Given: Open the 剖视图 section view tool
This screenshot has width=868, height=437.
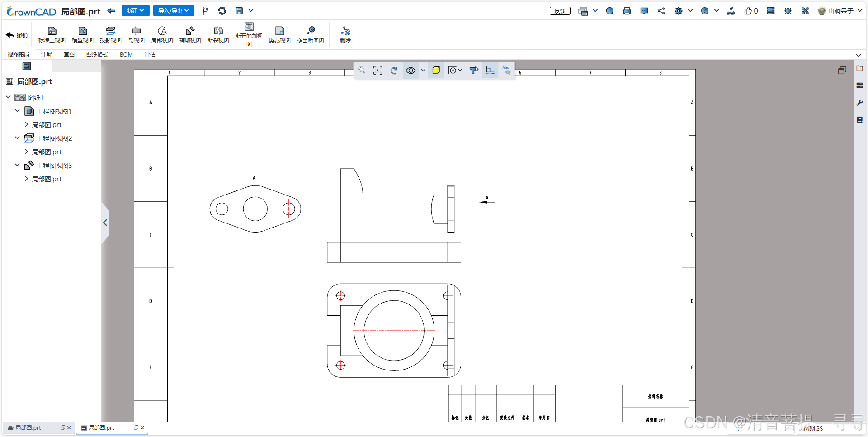Looking at the screenshot, I should (136, 34).
